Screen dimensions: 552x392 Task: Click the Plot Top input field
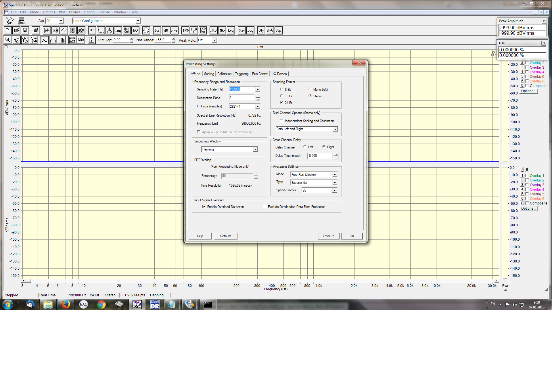click(121, 40)
